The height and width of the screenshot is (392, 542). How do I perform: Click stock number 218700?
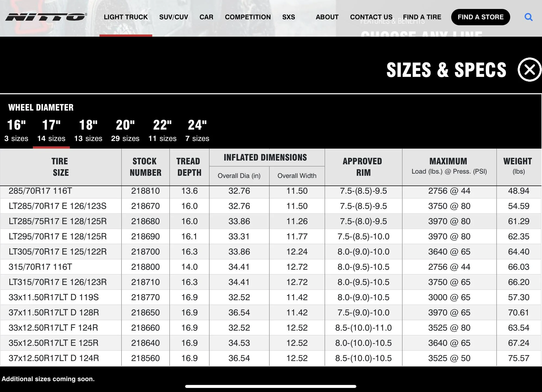pos(145,252)
